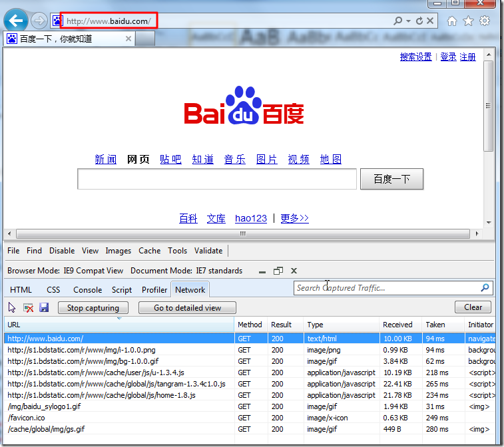This screenshot has height=447, width=504.
Task: Click the Baidu search text box
Action: [x=217, y=179]
